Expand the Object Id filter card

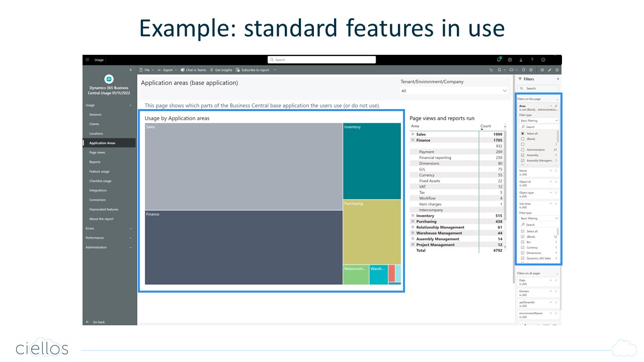[x=551, y=182]
